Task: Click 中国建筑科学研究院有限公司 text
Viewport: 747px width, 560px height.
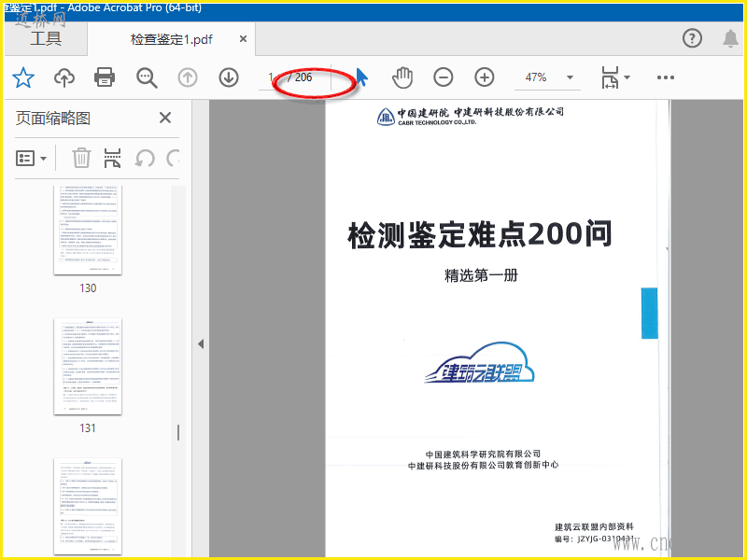Action: pos(483,455)
